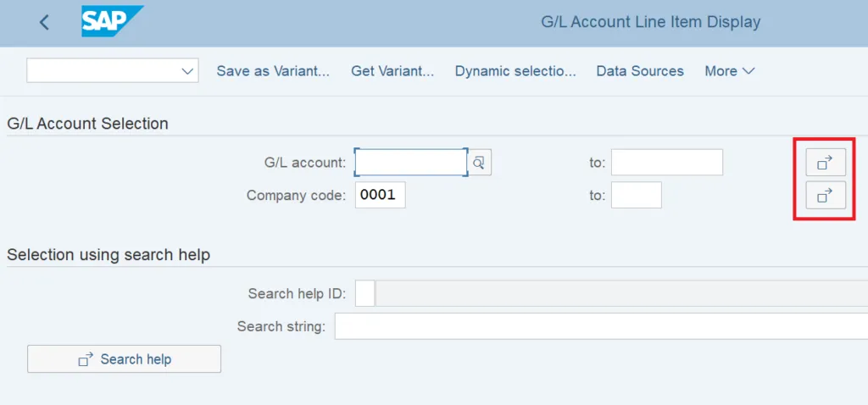The height and width of the screenshot is (405, 868).
Task: Select Data Sources in the toolbar
Action: [x=640, y=71]
